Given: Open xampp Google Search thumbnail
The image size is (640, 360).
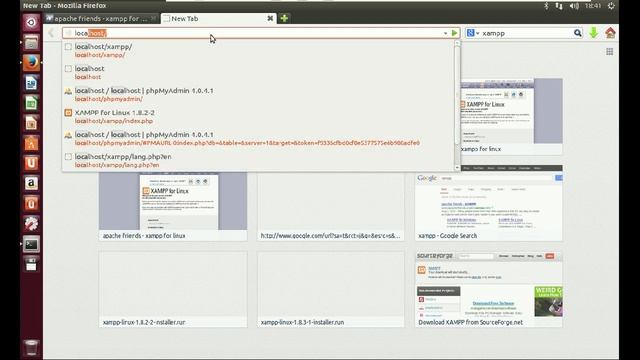Looking at the screenshot, I should click(489, 203).
